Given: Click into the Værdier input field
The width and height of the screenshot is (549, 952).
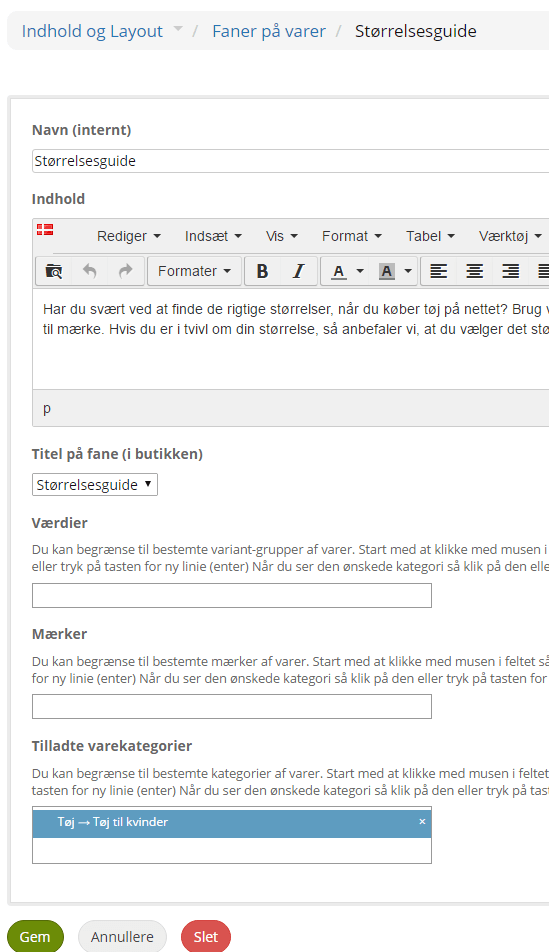Looking at the screenshot, I should pyautogui.click(x=232, y=596).
